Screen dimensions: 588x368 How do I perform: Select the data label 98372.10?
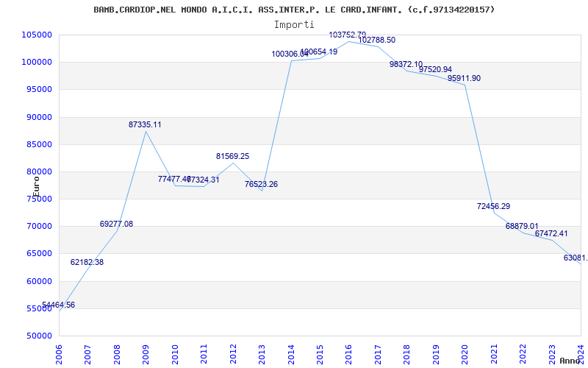[x=406, y=64]
